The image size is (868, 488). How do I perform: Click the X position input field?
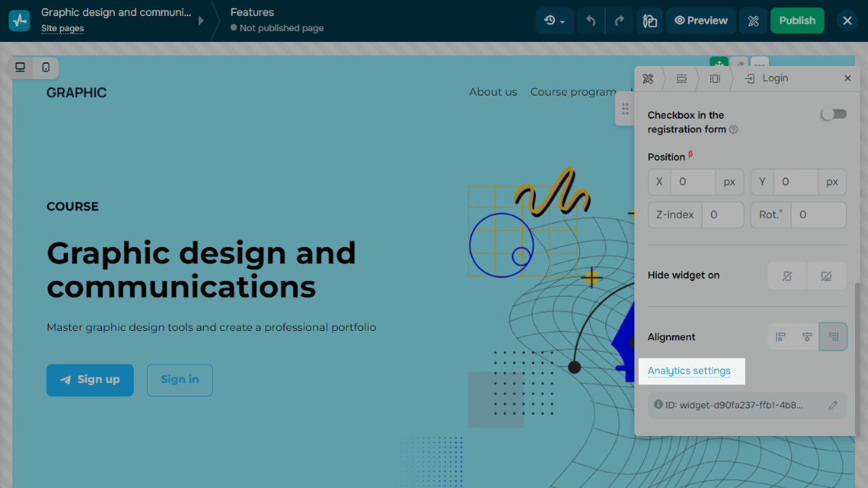pyautogui.click(x=692, y=182)
